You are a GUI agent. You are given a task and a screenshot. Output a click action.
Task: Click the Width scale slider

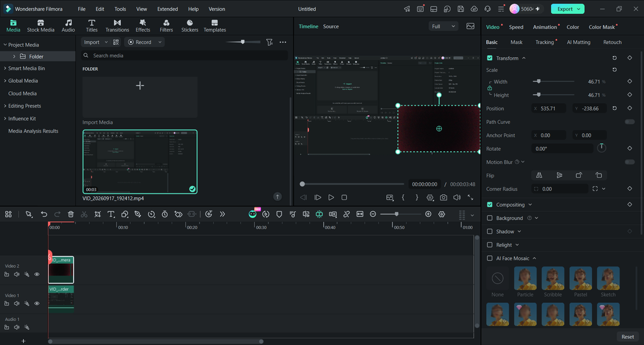coord(553,82)
